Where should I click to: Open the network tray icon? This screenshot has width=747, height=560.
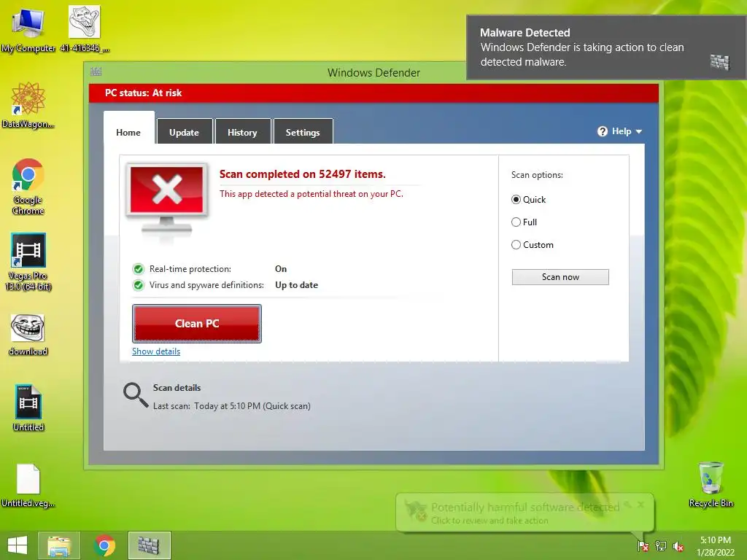coord(661,546)
